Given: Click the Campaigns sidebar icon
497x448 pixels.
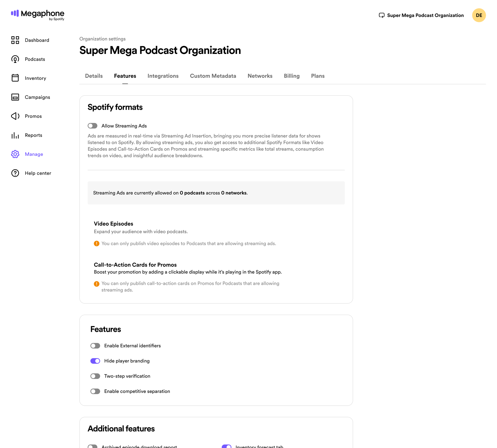Looking at the screenshot, I should tap(15, 97).
